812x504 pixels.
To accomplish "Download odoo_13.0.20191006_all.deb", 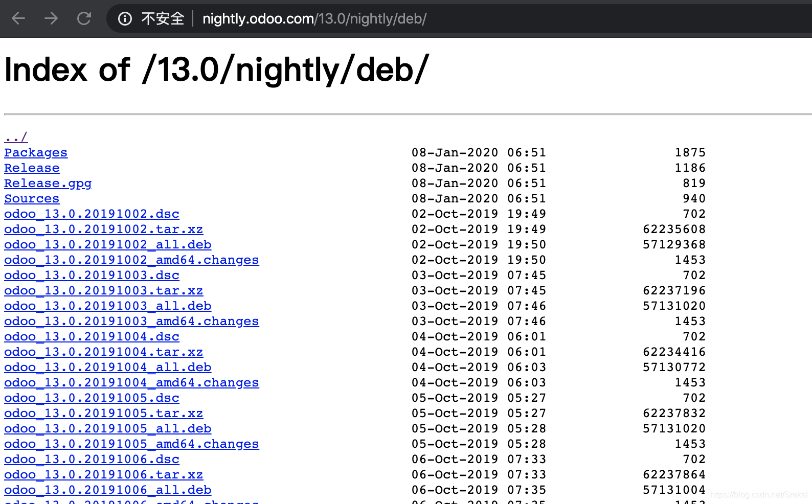I will pos(108,490).
